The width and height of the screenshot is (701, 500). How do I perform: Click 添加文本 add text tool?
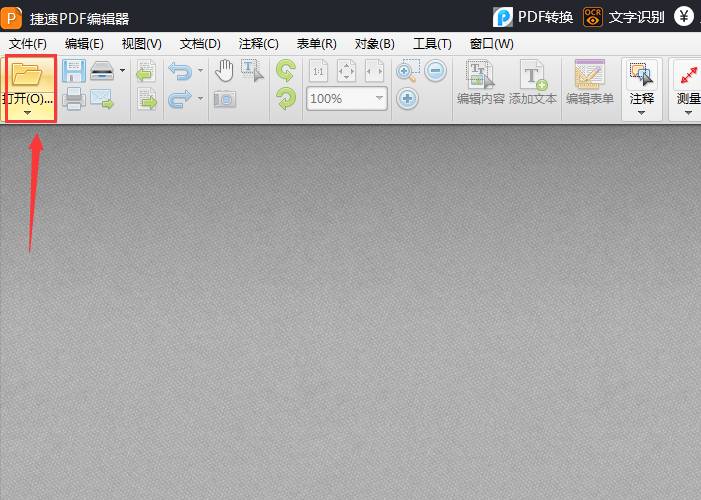click(533, 83)
